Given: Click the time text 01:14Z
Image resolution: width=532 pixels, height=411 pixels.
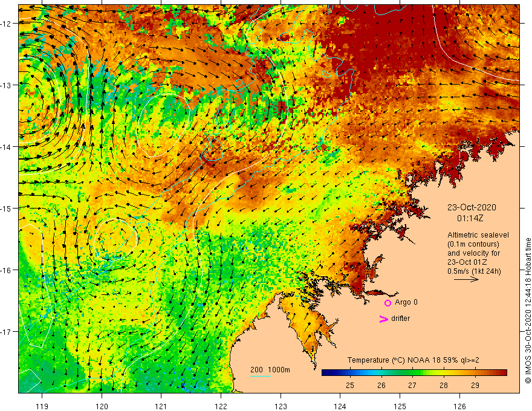Looking at the screenshot, I should point(470,218).
